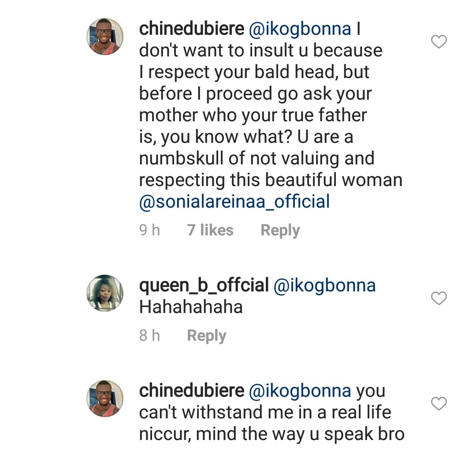Like the first chinedubiere comment about bald head
476x455 pixels.
(439, 42)
